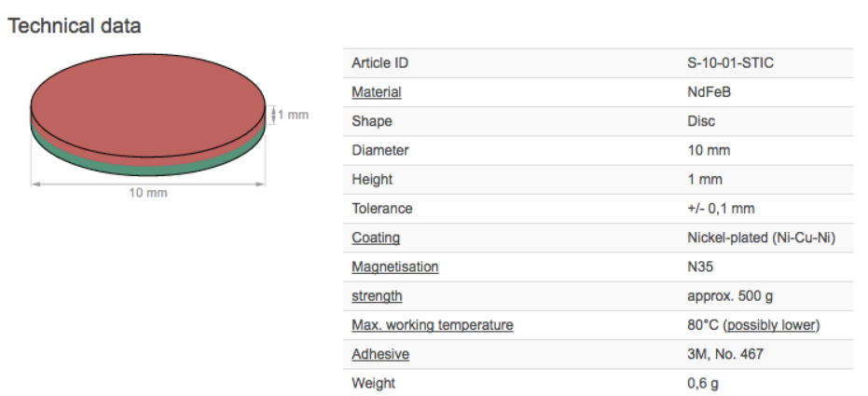Screen dimensions: 868x396
Task: Click the 10 mm diameter dimension label
Action: [x=148, y=193]
